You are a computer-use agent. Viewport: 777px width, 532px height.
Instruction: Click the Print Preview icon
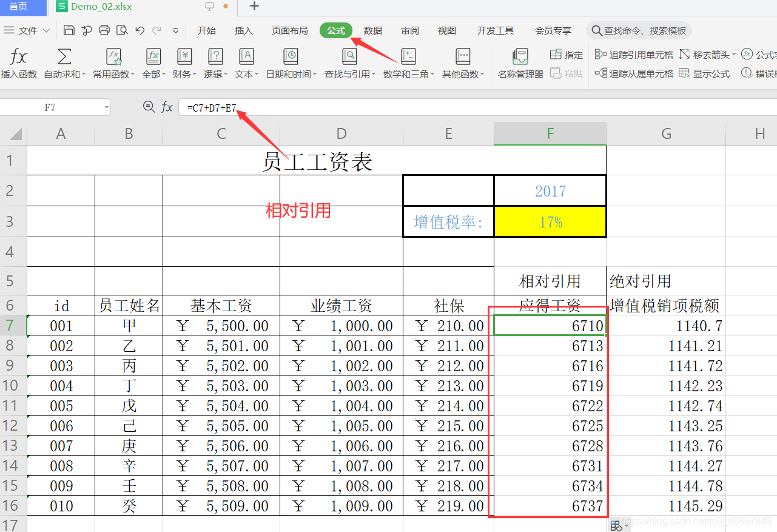coord(122,30)
